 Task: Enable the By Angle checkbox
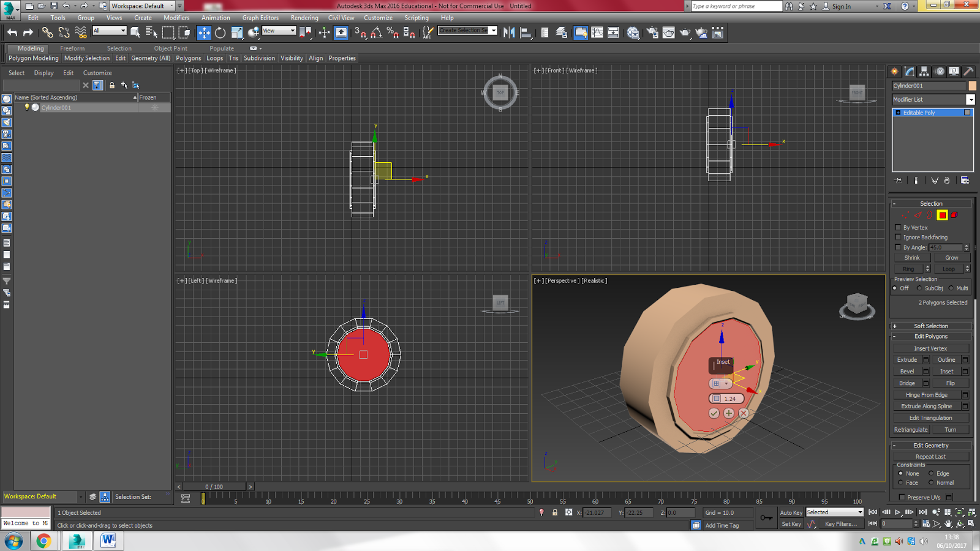pos(898,247)
